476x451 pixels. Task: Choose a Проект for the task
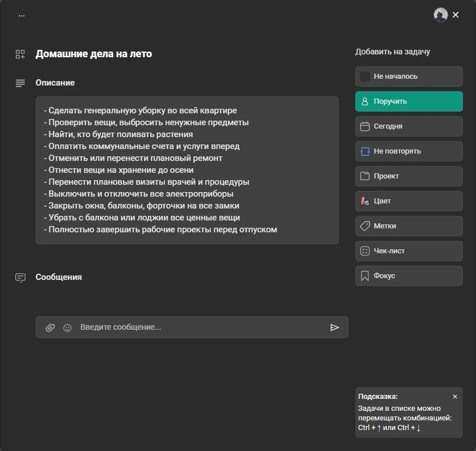pyautogui.click(x=409, y=176)
